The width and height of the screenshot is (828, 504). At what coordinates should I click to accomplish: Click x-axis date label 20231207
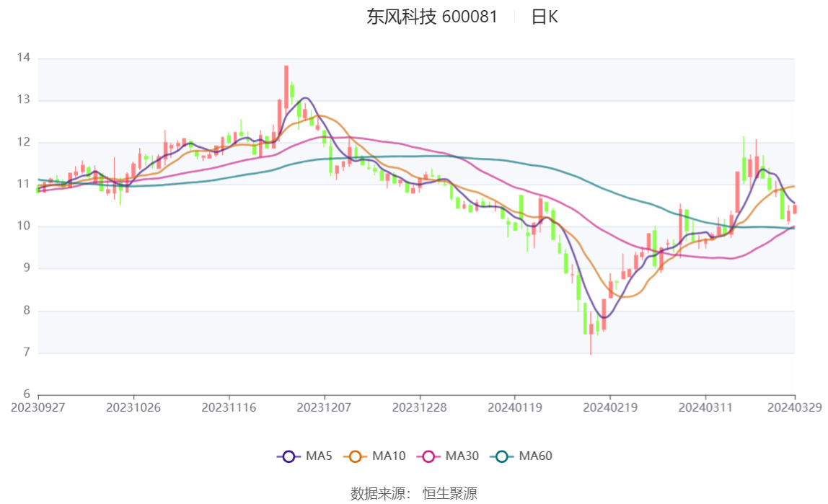[x=325, y=407]
